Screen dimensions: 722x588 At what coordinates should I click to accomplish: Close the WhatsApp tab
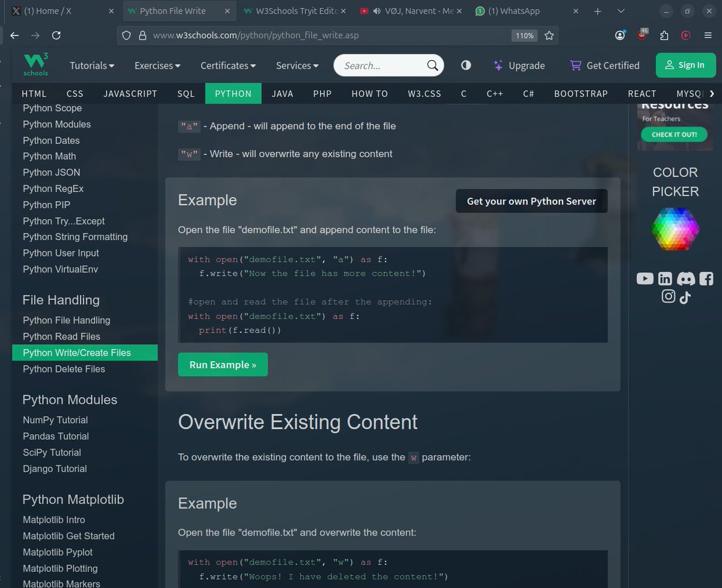576,11
